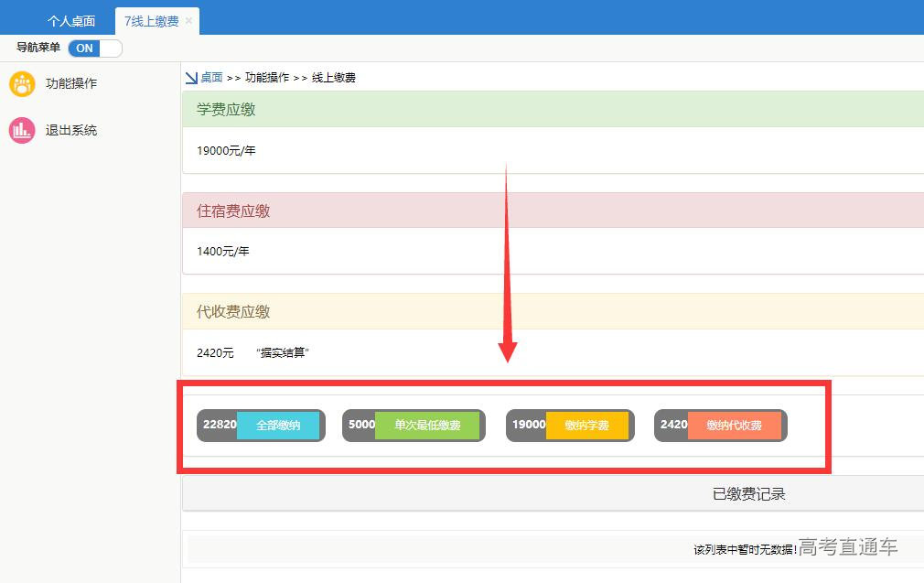Viewport: 924px width, 583px height.
Task: Click 功能操作 in the breadcrumb path
Action: 266,79
